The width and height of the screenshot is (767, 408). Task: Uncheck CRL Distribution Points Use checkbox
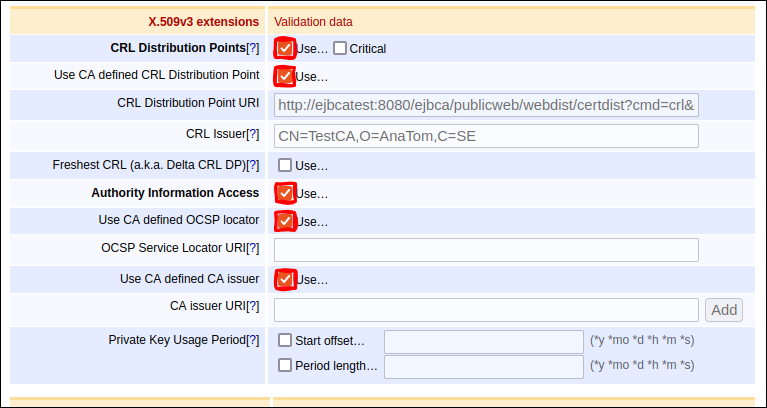(x=286, y=48)
